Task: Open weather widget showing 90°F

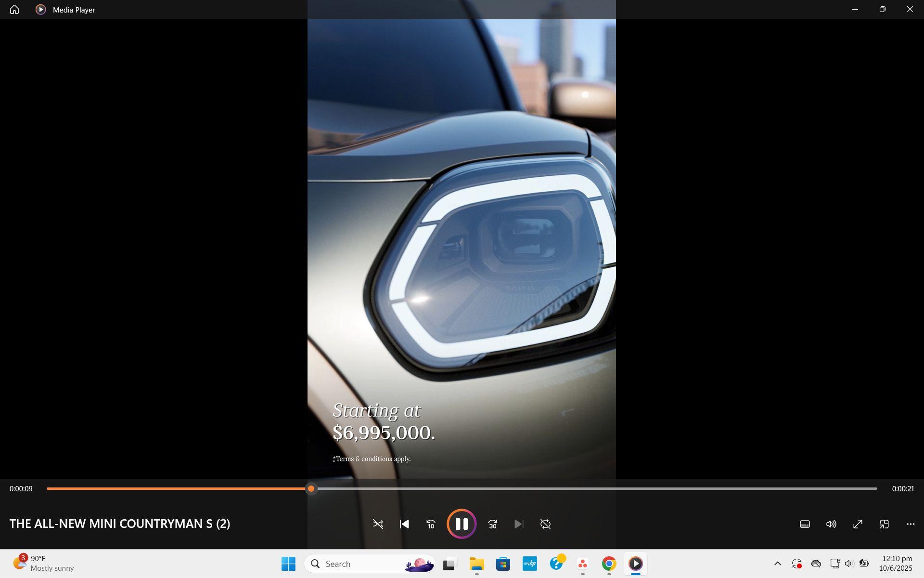Action: [43, 564]
